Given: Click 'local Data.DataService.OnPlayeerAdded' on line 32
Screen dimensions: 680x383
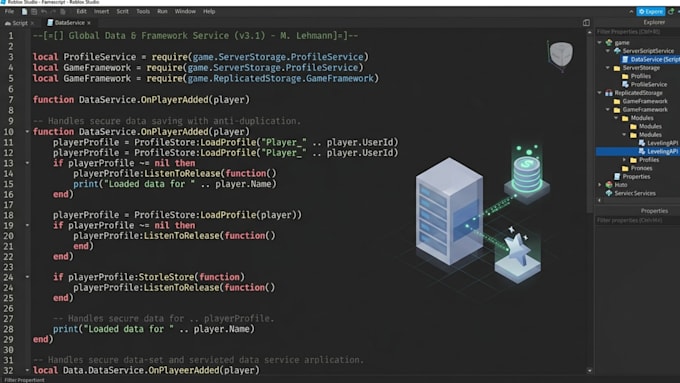Looking at the screenshot, I should (146, 370).
